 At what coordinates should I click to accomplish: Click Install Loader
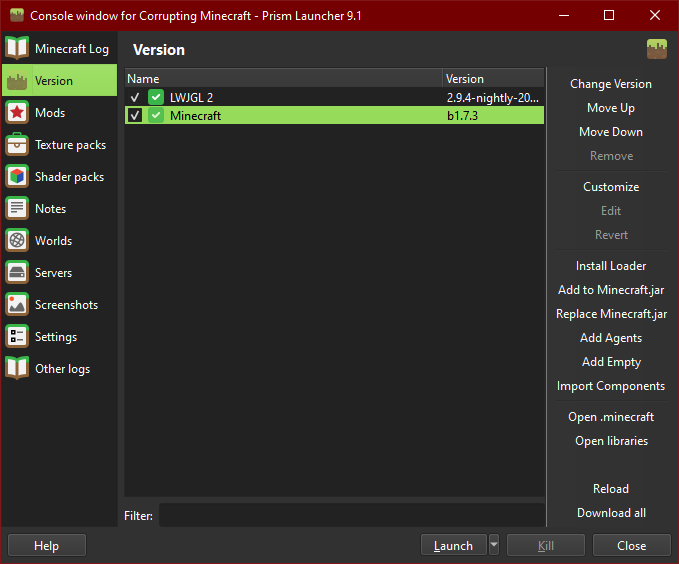611,266
